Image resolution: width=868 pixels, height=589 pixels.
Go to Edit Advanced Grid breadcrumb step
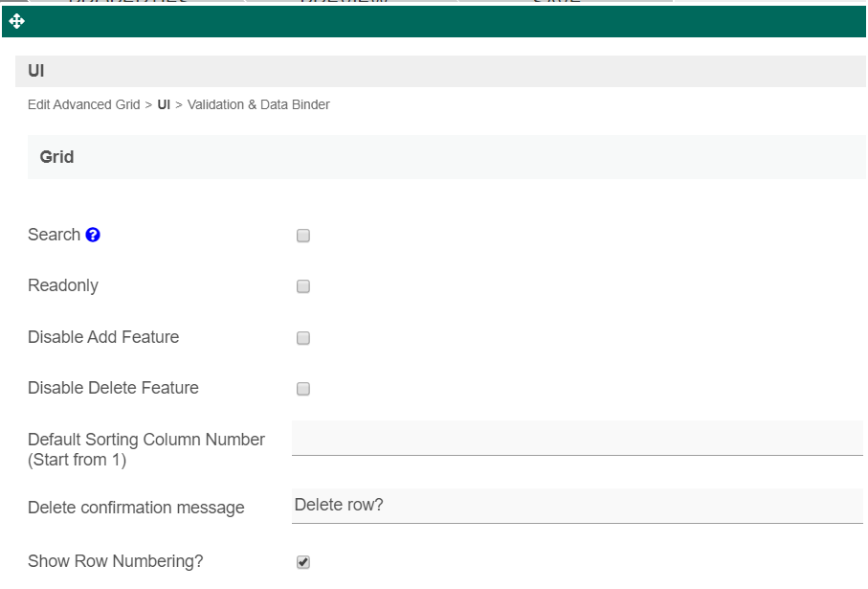click(x=84, y=104)
